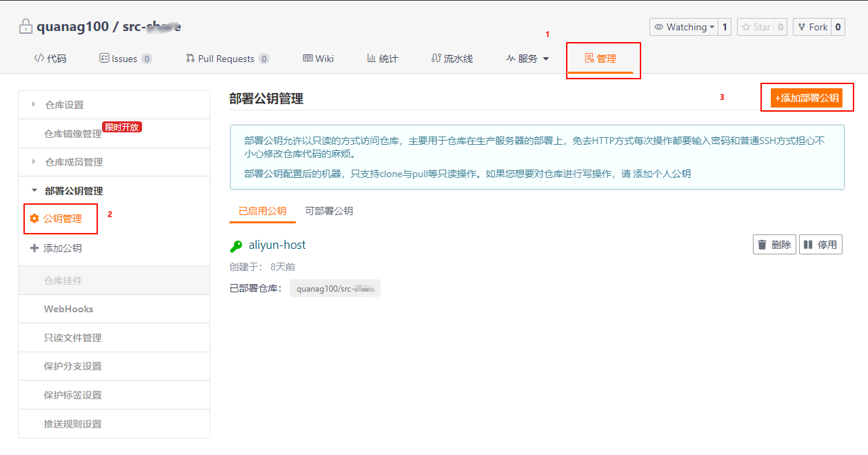Open the 流水线 pipeline tab
Image resolution: width=868 pixels, height=455 pixels.
tap(452, 59)
